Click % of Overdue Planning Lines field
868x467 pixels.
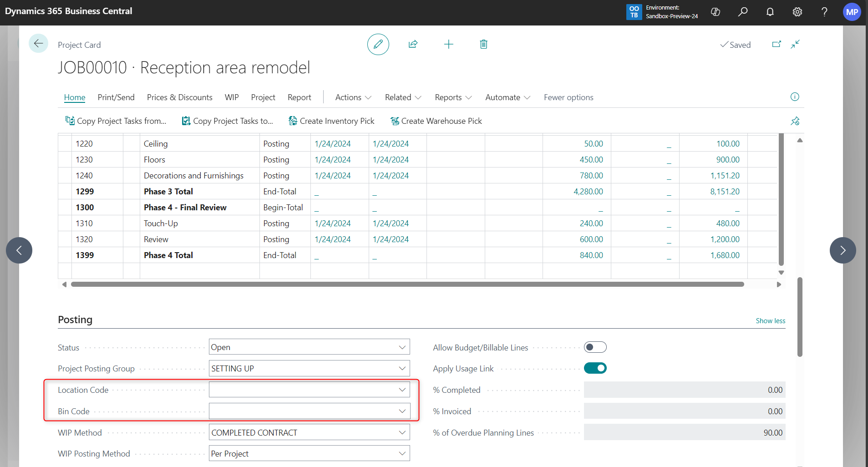pos(685,432)
